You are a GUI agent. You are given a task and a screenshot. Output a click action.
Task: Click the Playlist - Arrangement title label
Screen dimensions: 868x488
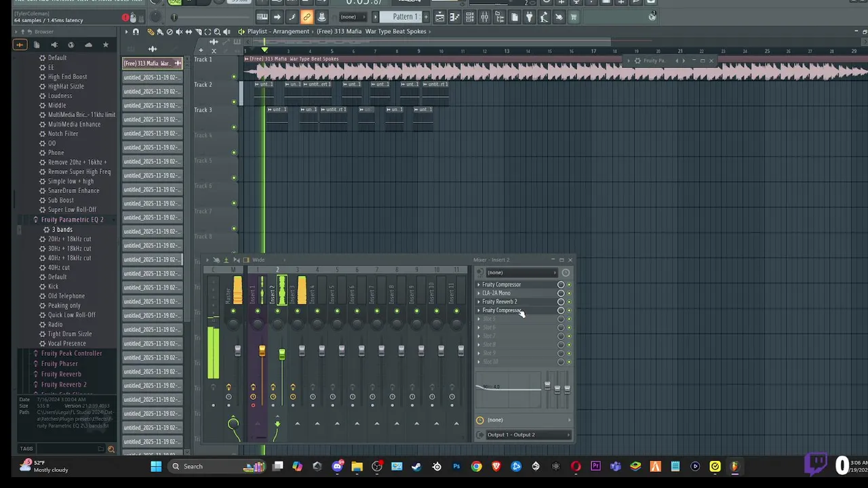pos(278,32)
